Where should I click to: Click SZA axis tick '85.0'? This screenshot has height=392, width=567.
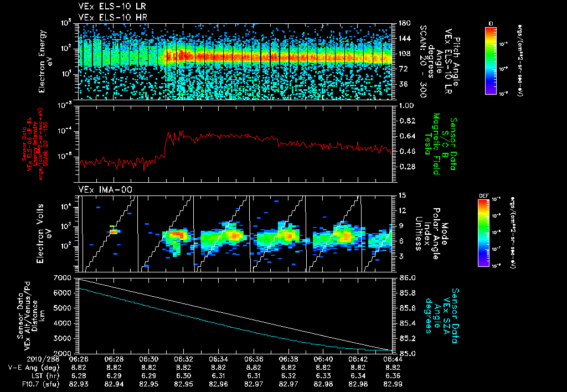pyautogui.click(x=408, y=353)
